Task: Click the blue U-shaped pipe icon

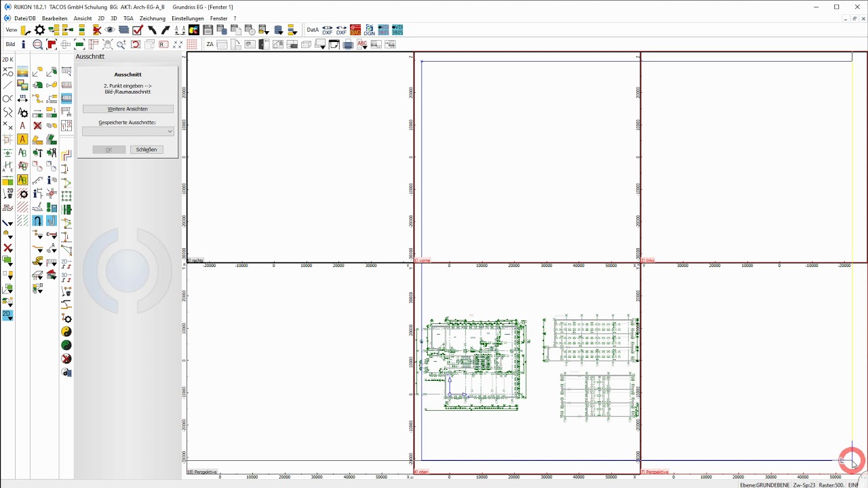Action: pyautogui.click(x=37, y=220)
